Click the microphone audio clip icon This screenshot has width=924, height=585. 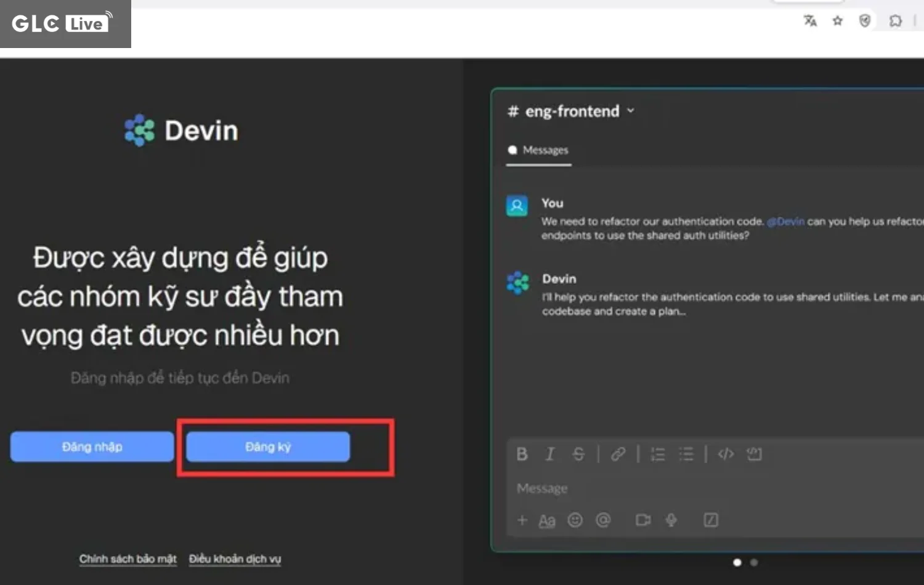click(x=671, y=520)
